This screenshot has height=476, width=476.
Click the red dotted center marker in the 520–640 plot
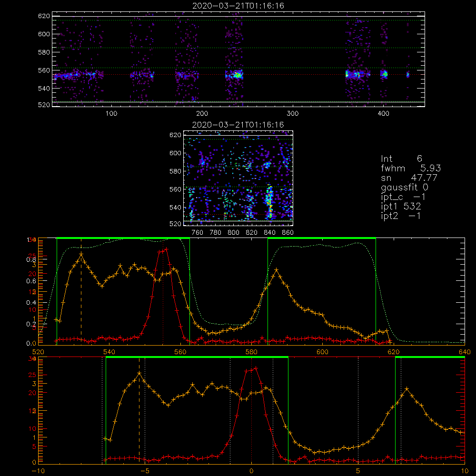coord(163,291)
